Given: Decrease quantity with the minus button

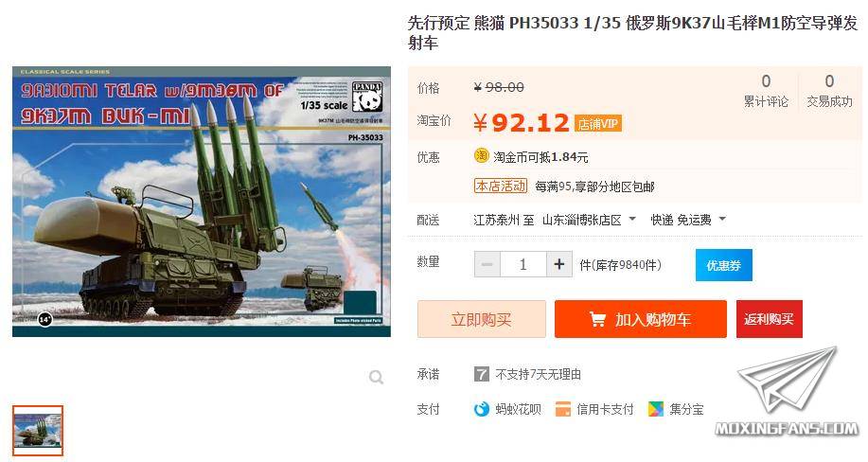Looking at the screenshot, I should 487,264.
